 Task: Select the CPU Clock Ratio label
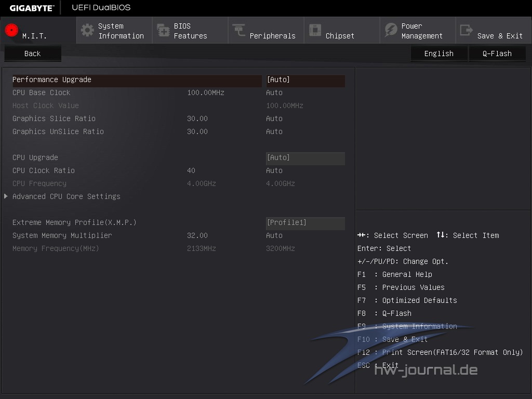click(44, 170)
